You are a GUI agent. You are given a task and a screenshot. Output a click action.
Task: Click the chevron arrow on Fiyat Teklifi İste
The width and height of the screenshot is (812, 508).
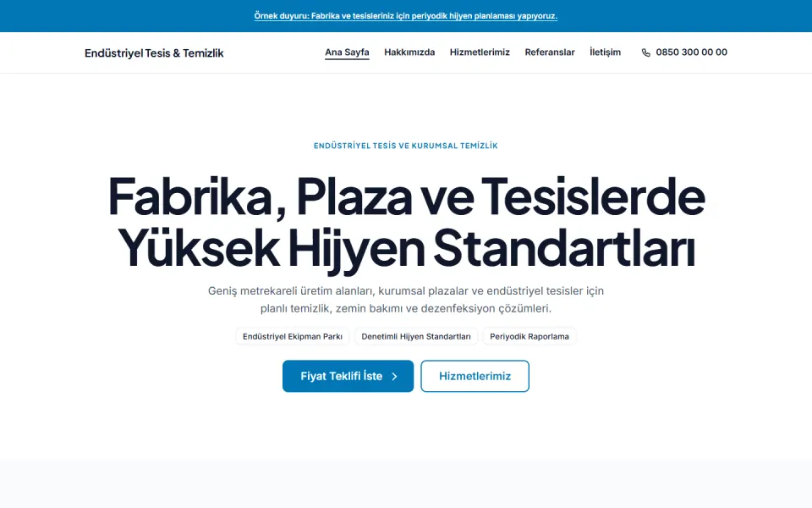pyautogui.click(x=395, y=376)
